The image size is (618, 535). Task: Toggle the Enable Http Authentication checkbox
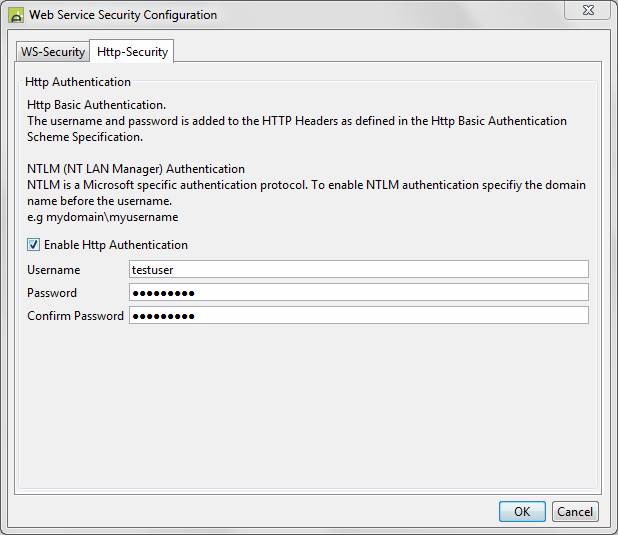(x=34, y=245)
